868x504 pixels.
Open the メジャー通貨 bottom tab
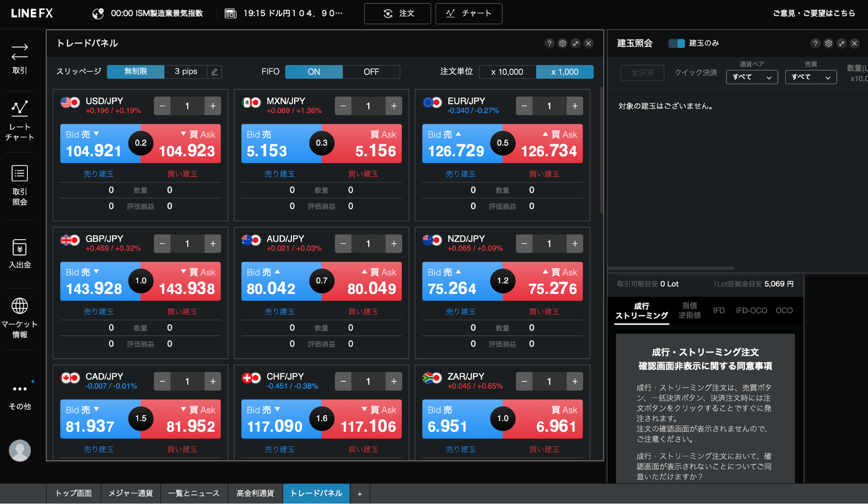[x=131, y=494]
